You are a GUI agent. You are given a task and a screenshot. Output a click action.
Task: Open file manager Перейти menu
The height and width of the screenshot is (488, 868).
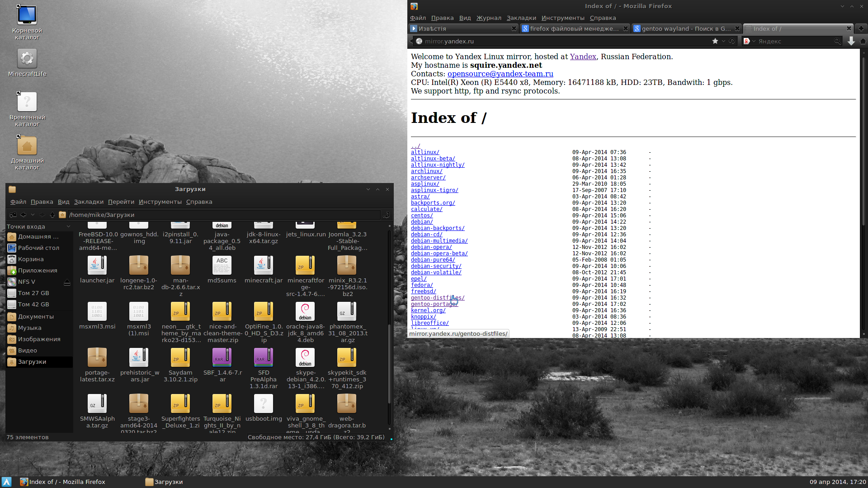pos(121,202)
